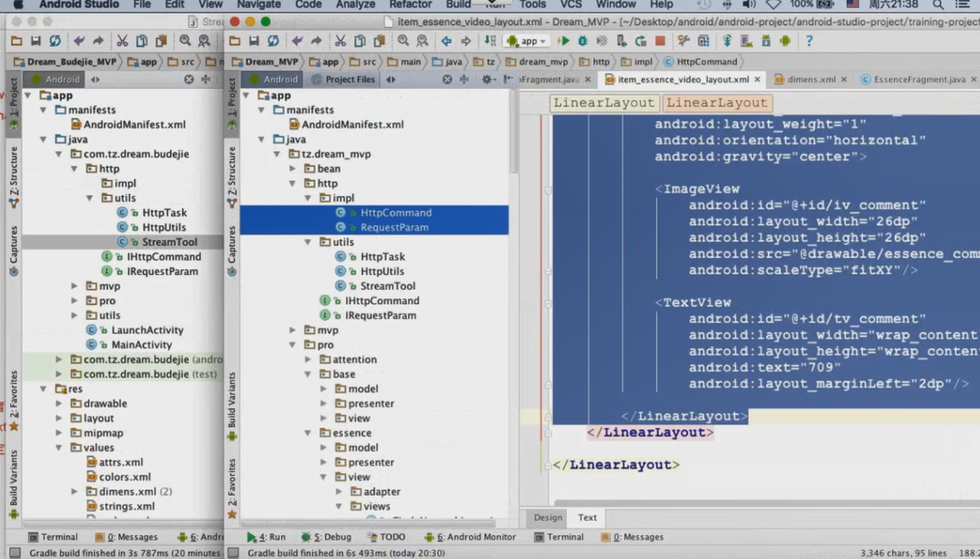980x559 pixels.
Task: Open project panel gear settings icon
Action: tap(487, 79)
